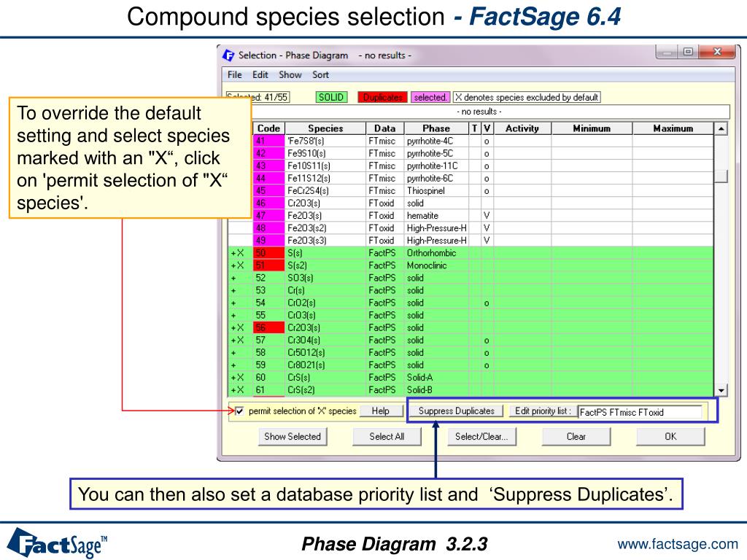Click scroll down arrow of species list

721,391
